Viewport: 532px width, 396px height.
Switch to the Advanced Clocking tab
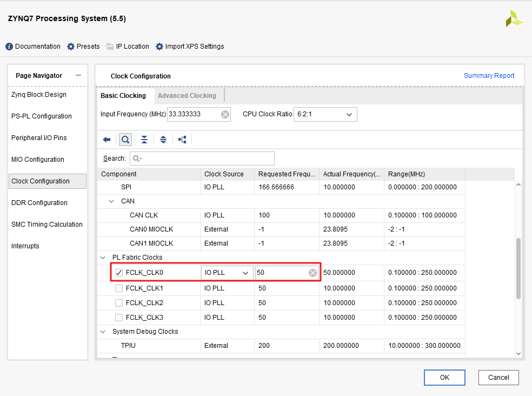187,96
